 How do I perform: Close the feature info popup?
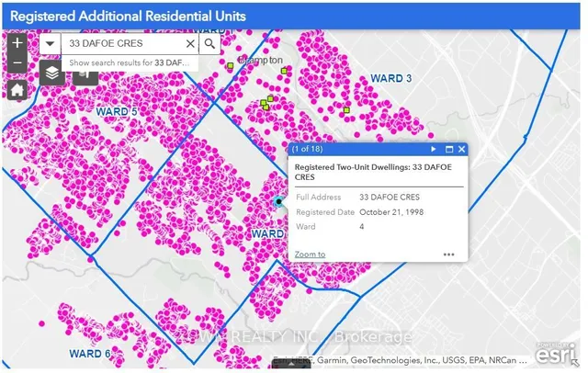point(462,149)
